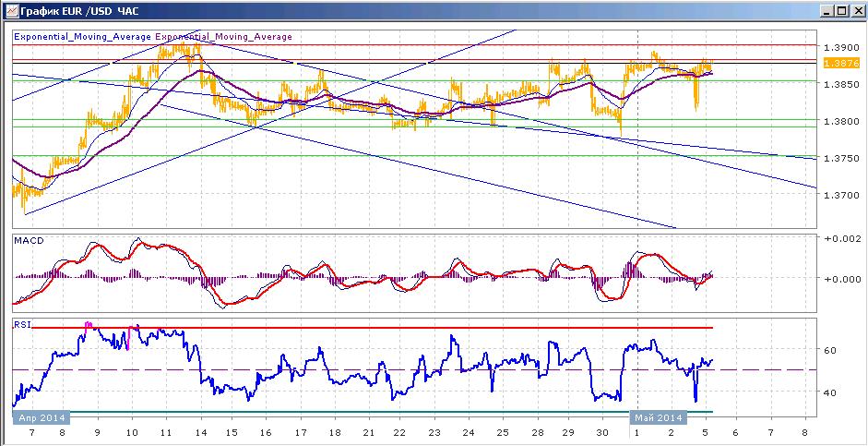Select the second Exponential_Moving_Average indicator label

click(223, 37)
